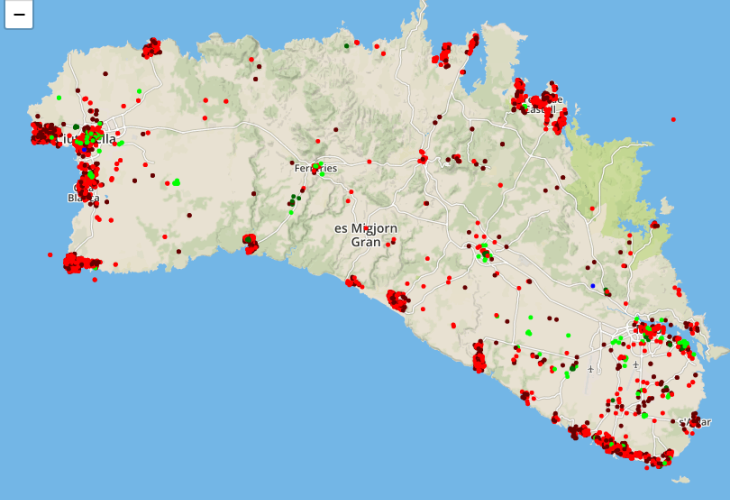Select the red cluster at the island's southwest corner
This screenshot has height=500, width=730.
tap(76, 264)
